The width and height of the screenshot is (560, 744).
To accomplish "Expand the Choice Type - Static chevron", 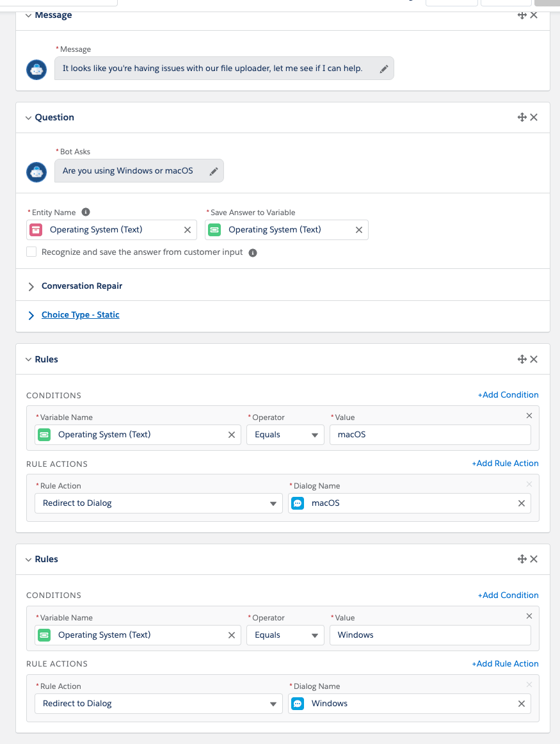I will tap(31, 316).
